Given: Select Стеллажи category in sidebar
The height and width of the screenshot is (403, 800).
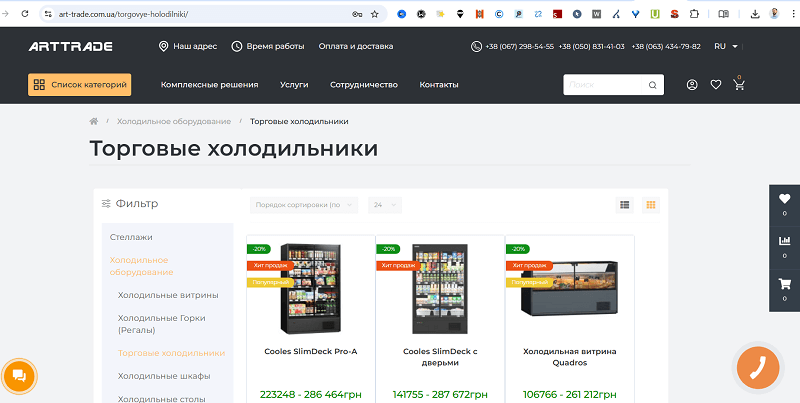Looking at the screenshot, I should pyautogui.click(x=131, y=237).
